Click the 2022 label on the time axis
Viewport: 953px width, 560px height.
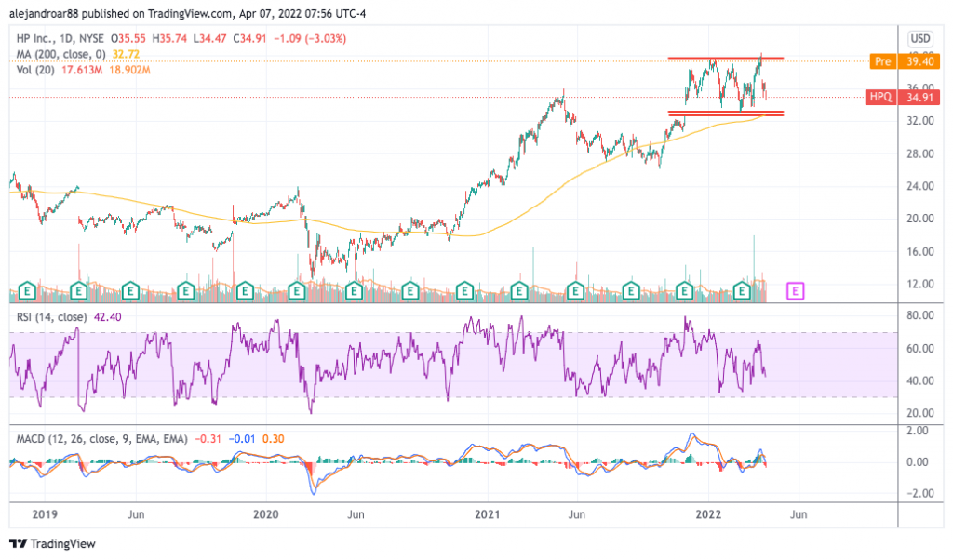708,514
